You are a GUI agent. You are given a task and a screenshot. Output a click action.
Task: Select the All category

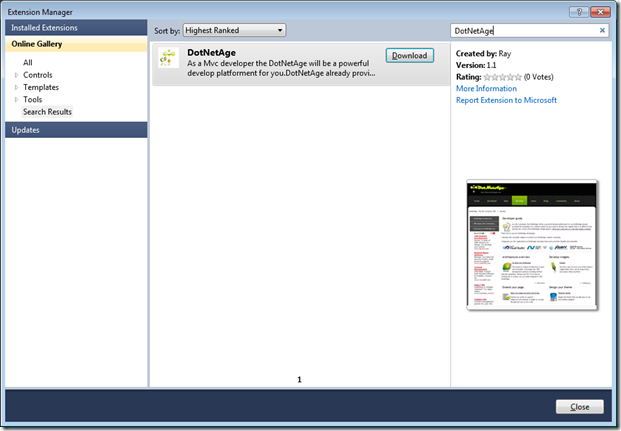28,63
